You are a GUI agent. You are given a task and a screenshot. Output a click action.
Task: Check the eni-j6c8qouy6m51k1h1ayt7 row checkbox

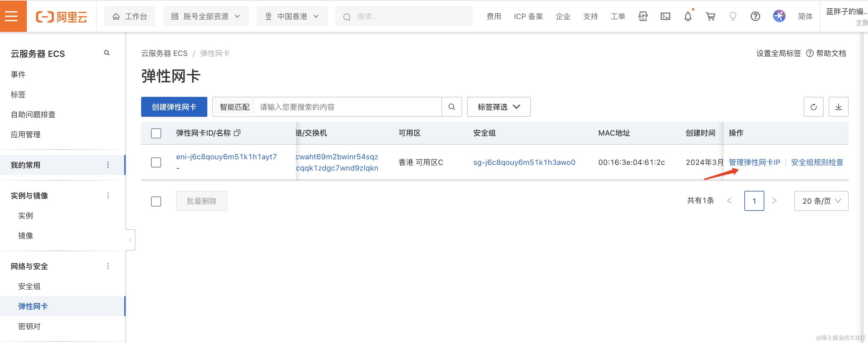pos(156,162)
